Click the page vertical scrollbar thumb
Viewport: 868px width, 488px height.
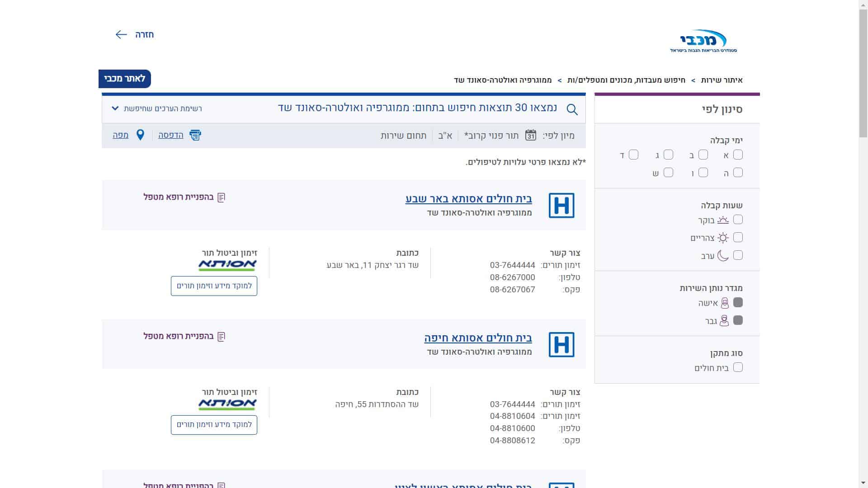pos(863,72)
